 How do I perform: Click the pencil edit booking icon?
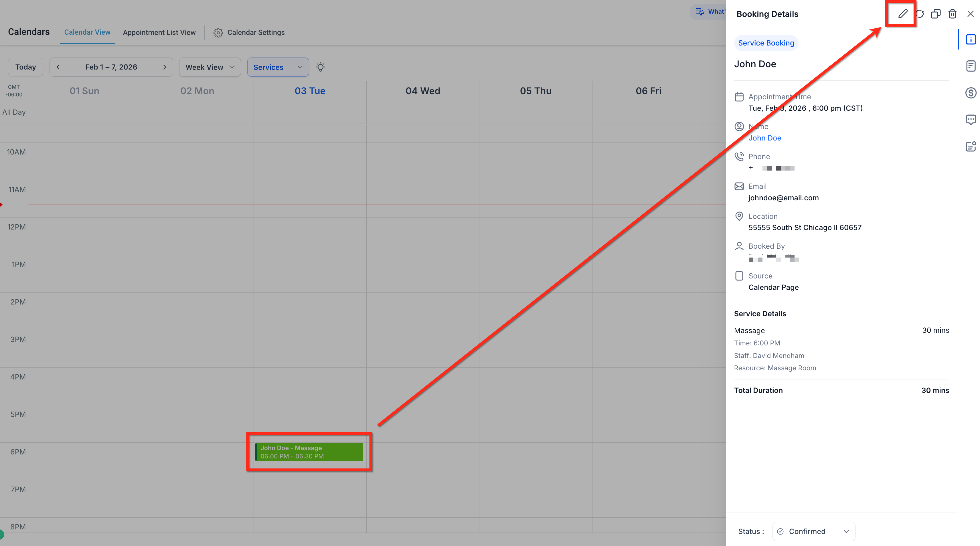point(902,14)
